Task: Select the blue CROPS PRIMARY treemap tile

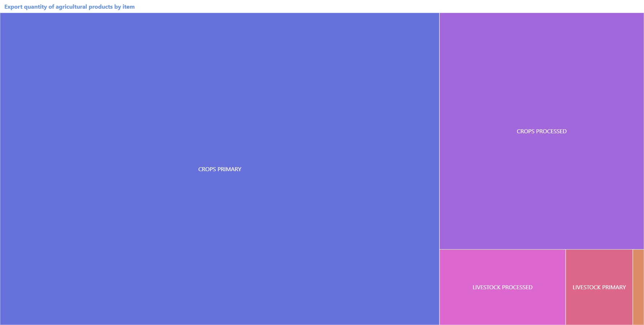Action: click(219, 108)
